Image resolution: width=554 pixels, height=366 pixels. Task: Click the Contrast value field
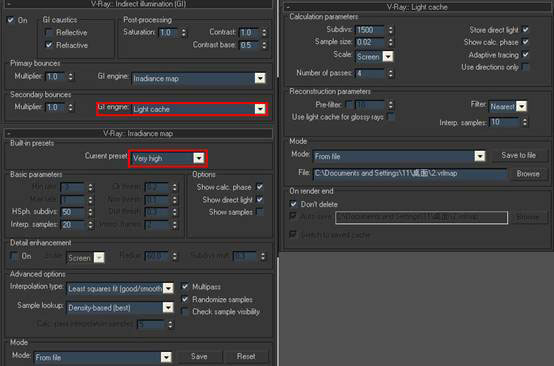click(x=249, y=33)
